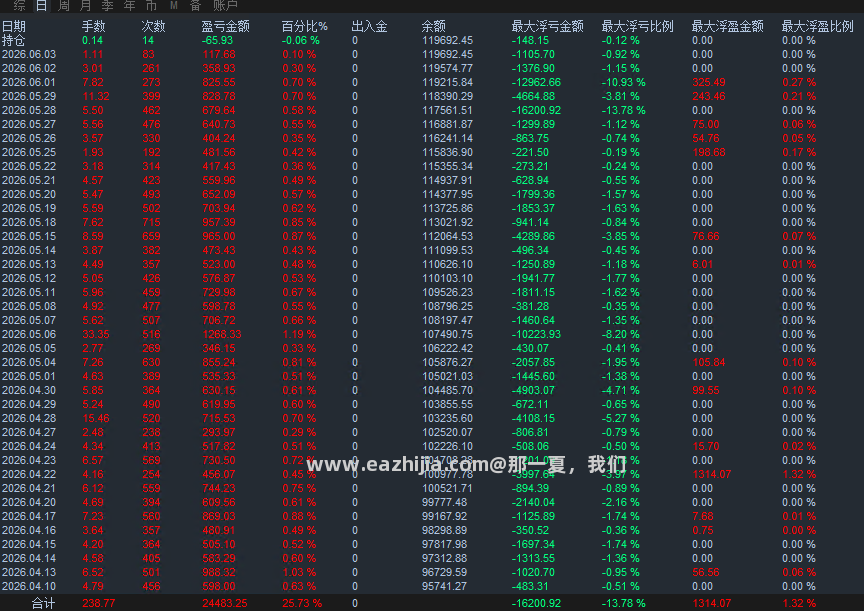This screenshot has width=864, height=611.
Task: Sort by the 日期 column header
Action: [14, 26]
